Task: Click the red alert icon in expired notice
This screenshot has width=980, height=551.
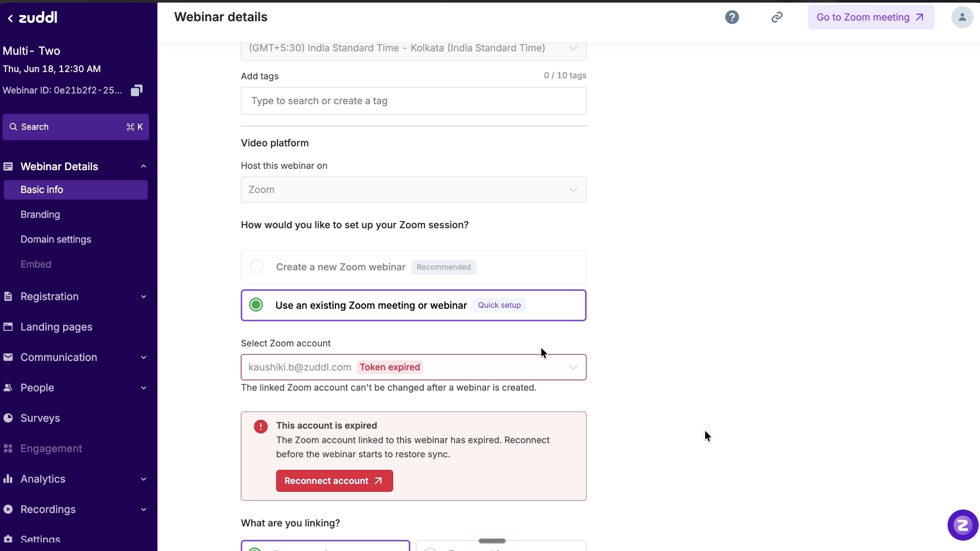Action: 261,427
